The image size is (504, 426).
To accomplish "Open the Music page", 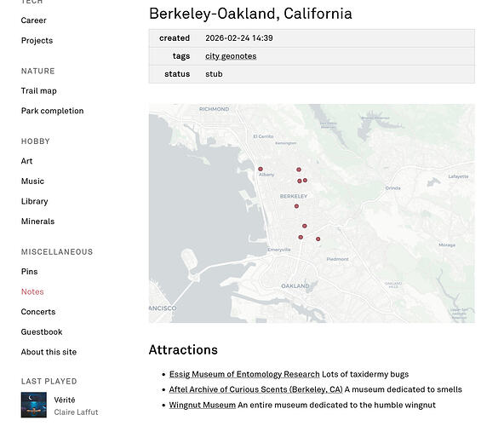I will 32,181.
